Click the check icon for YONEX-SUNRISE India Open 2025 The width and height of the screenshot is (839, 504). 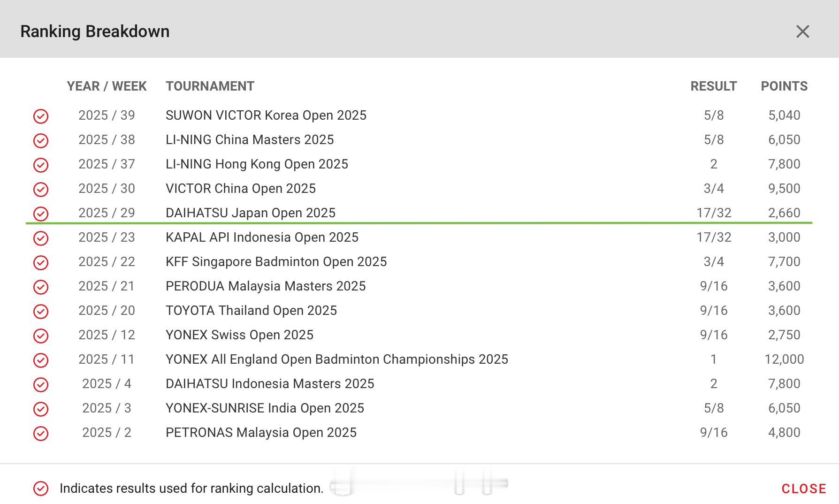click(x=41, y=409)
